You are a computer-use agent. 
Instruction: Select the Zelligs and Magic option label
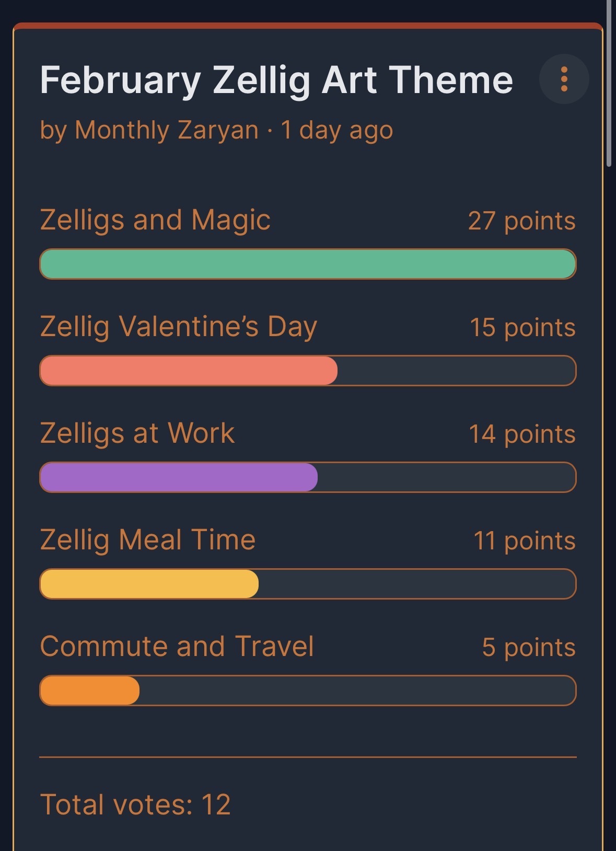[155, 220]
